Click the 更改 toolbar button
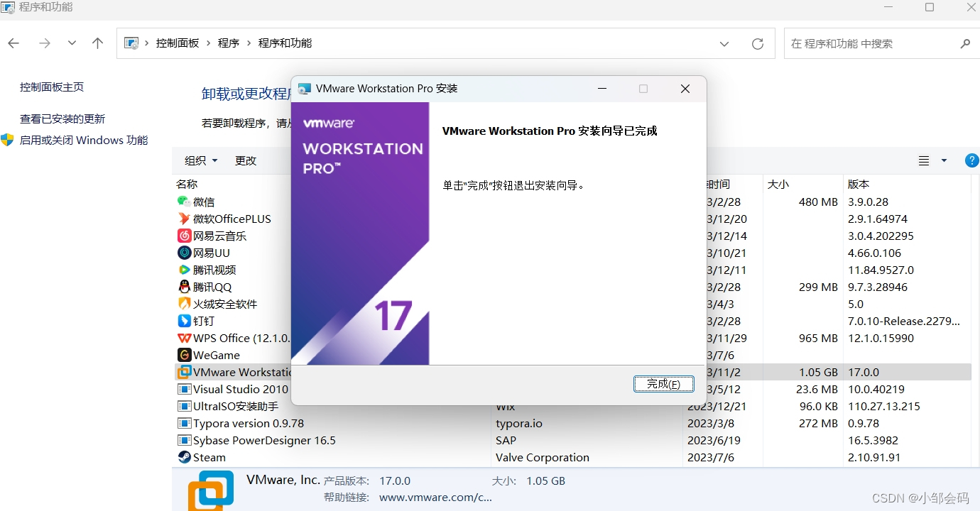The height and width of the screenshot is (511, 980). 246,160
